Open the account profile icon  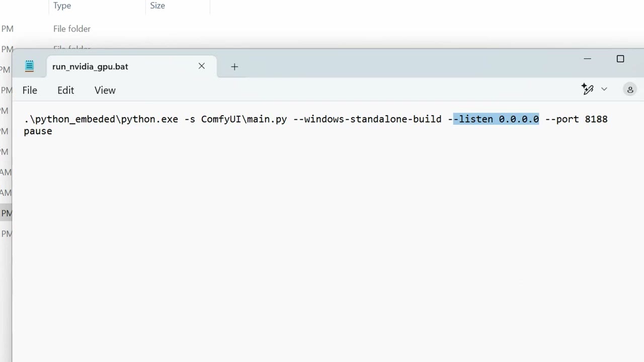tap(630, 89)
